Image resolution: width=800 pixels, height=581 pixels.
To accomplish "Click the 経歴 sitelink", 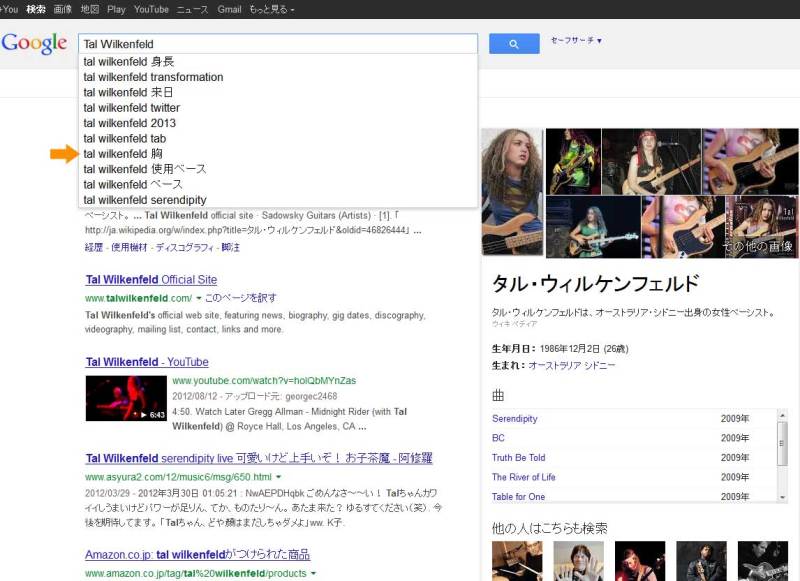I will pos(94,247).
